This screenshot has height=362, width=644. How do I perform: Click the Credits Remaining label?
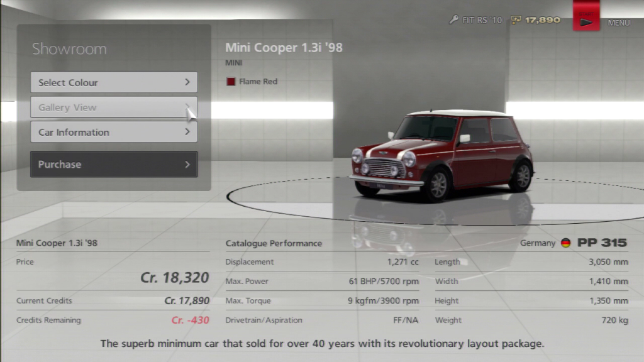(x=48, y=320)
